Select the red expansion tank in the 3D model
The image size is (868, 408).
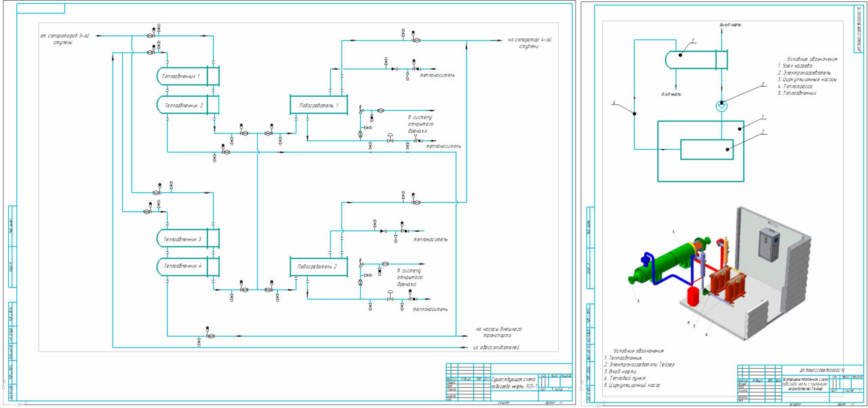point(693,296)
